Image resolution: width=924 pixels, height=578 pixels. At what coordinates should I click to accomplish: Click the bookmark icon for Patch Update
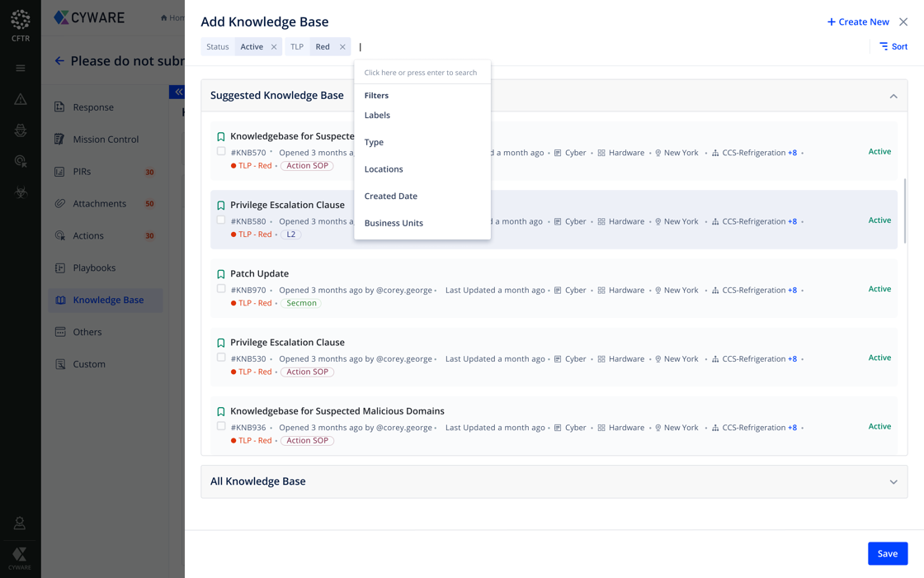tap(221, 274)
